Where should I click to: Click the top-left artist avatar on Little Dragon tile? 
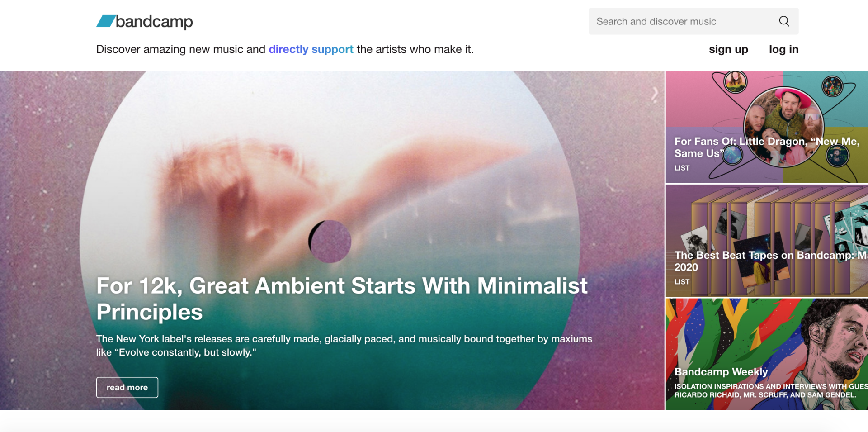pos(736,82)
